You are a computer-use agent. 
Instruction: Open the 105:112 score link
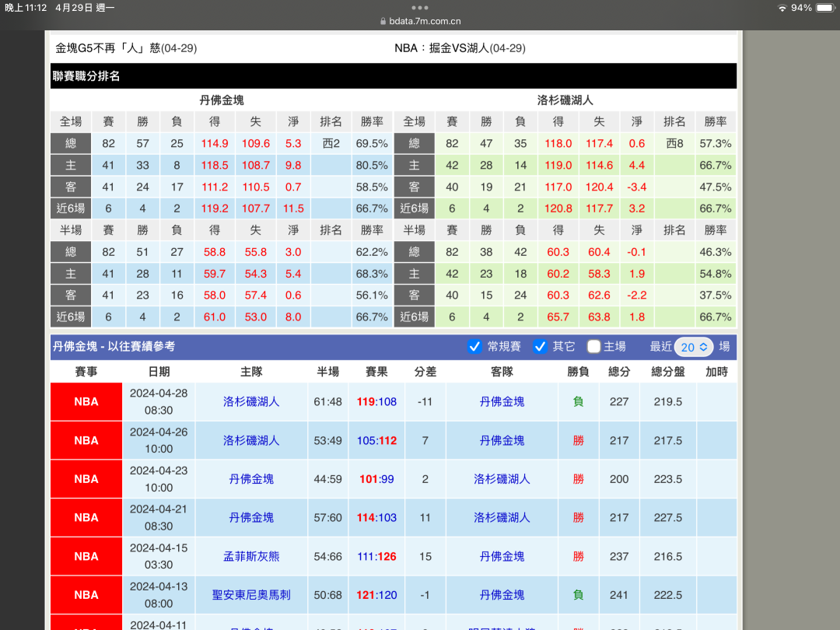pos(376,440)
